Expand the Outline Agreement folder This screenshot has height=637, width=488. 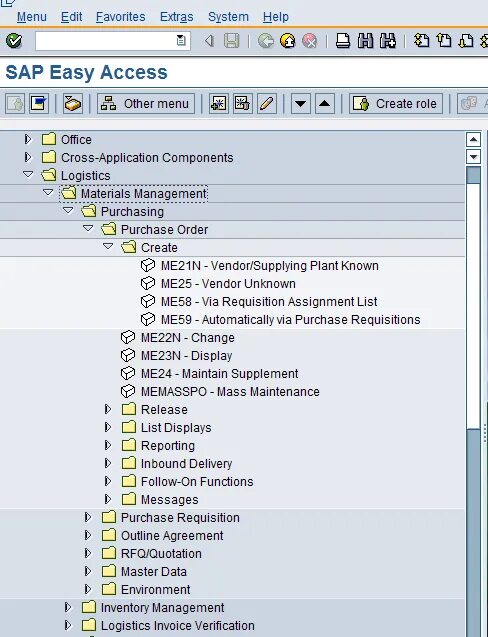pyautogui.click(x=88, y=535)
